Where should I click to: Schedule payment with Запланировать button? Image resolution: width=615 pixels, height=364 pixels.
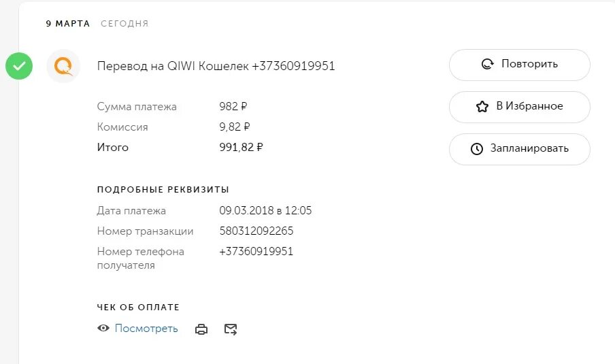tap(519, 149)
